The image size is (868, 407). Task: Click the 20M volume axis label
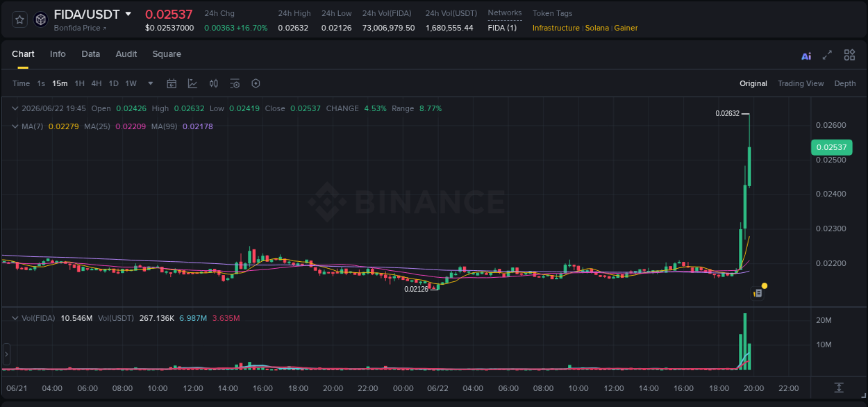point(824,320)
